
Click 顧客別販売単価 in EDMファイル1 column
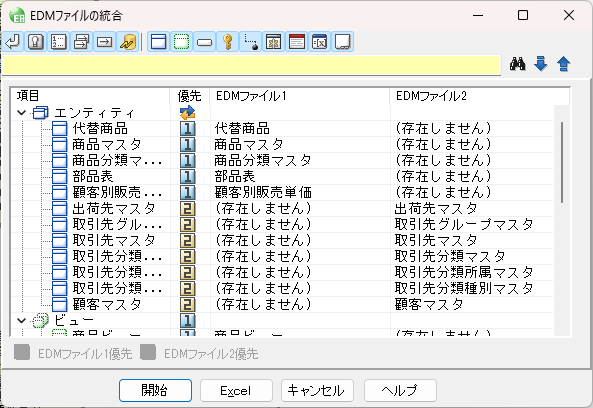(x=263, y=192)
